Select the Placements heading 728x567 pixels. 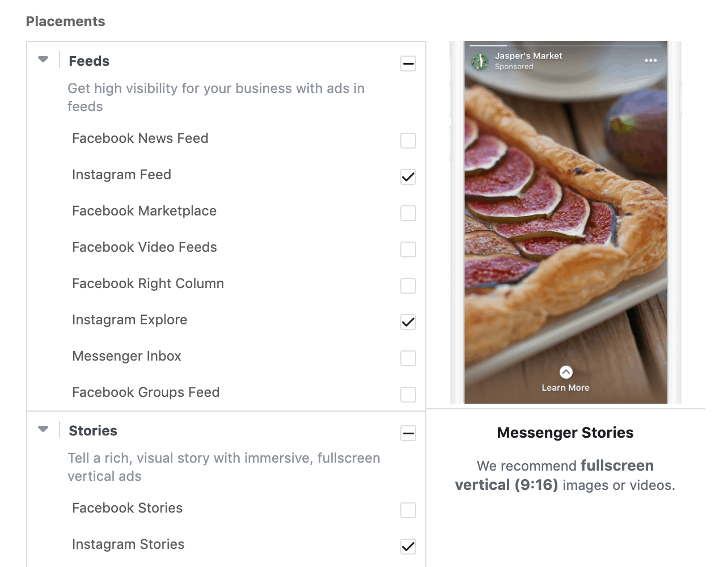[65, 21]
